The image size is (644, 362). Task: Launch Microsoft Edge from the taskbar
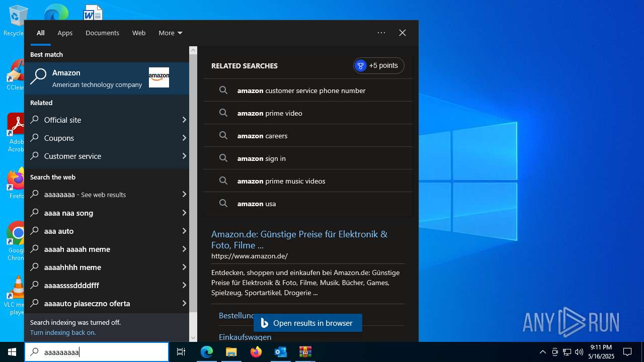point(207,352)
